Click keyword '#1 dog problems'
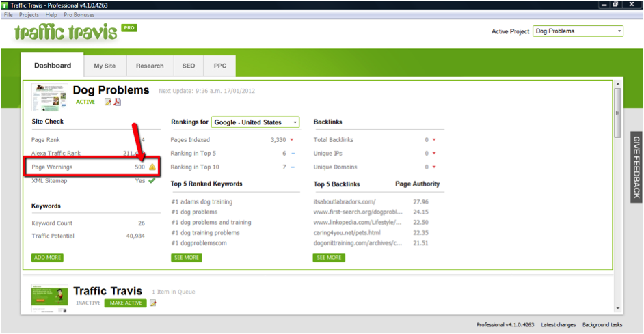This screenshot has width=644, height=334. (x=194, y=212)
